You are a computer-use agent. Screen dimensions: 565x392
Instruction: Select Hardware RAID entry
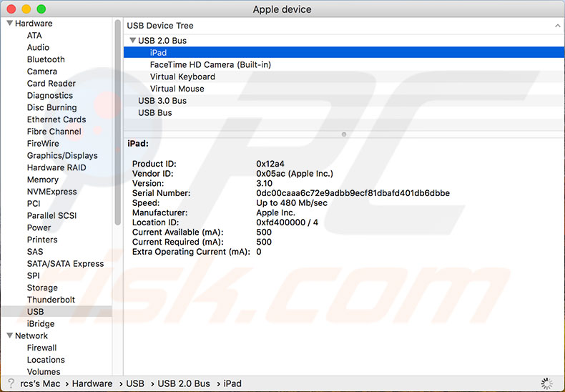coord(56,167)
